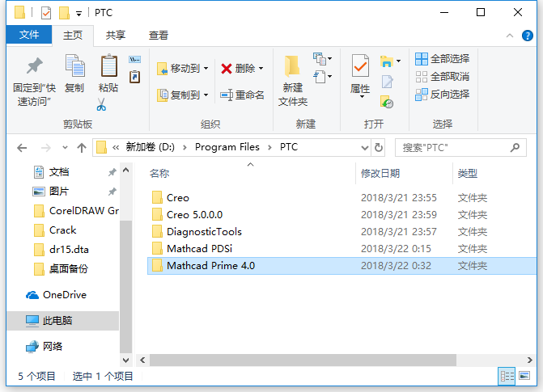Select the Creo 5.0.0.0 folder

click(341, 215)
